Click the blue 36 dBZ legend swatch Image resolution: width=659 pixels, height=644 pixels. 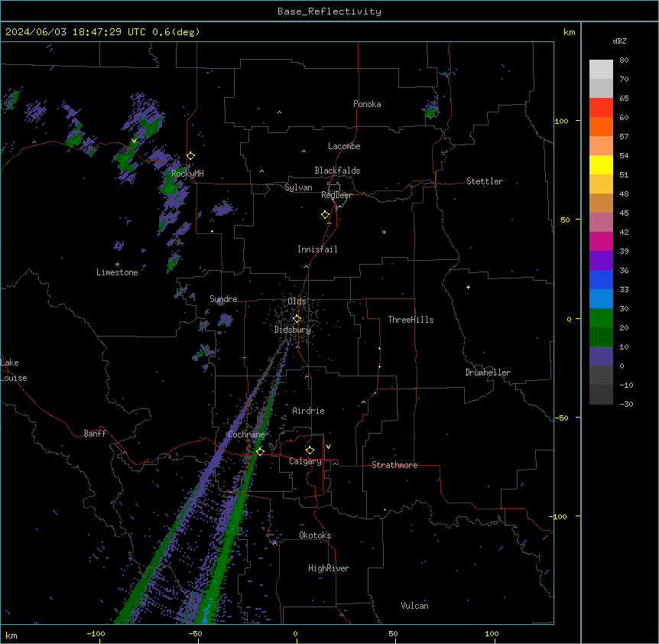point(601,279)
